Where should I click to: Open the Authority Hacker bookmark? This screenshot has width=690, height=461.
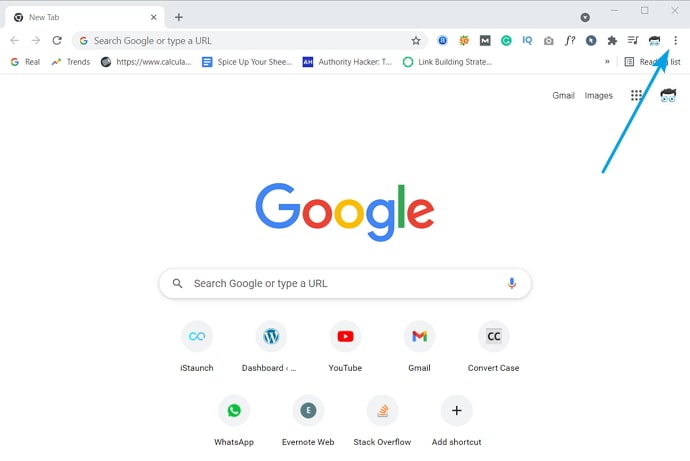[x=347, y=62]
